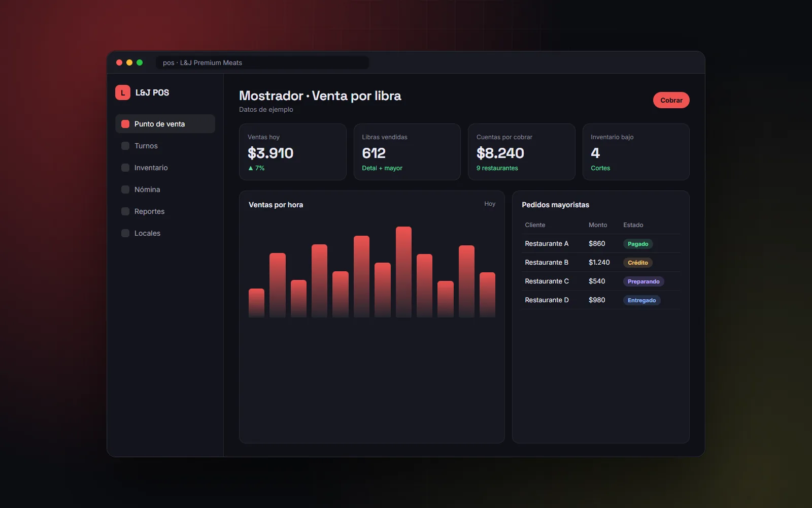The image size is (812, 508).
Task: Open the Cuentas por cobrar card
Action: (522, 152)
